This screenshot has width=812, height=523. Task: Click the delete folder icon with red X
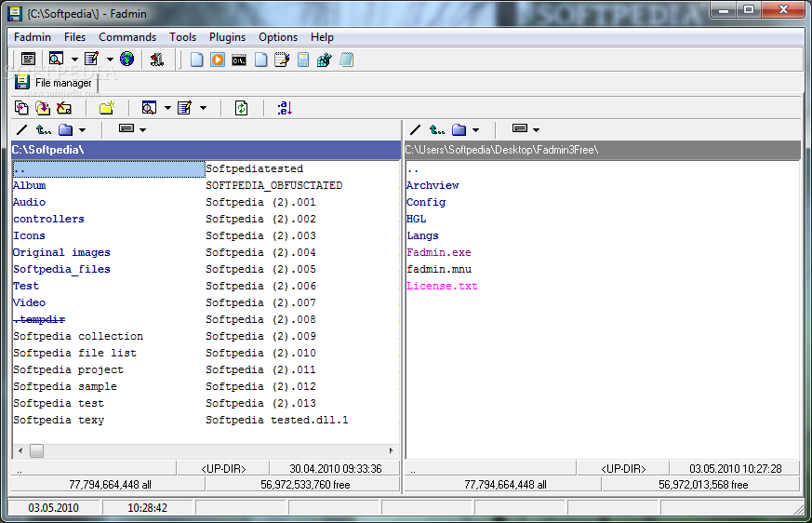click(x=64, y=108)
